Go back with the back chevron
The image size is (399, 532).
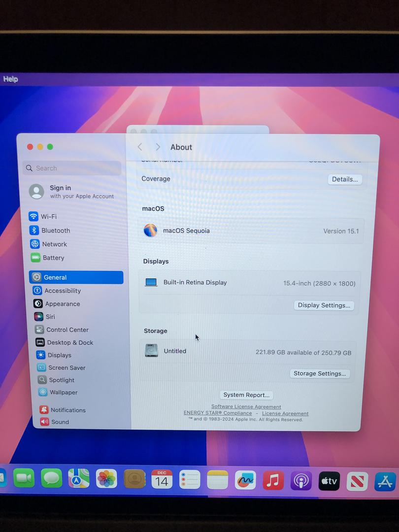[x=140, y=147]
